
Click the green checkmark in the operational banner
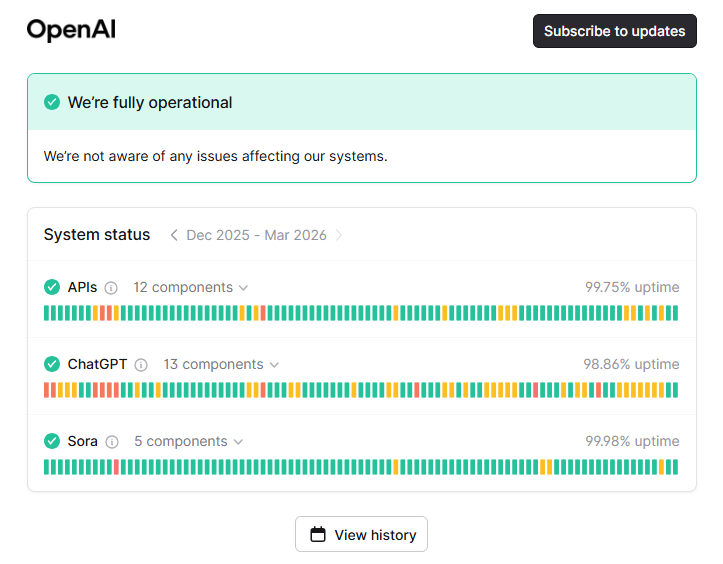click(x=52, y=102)
